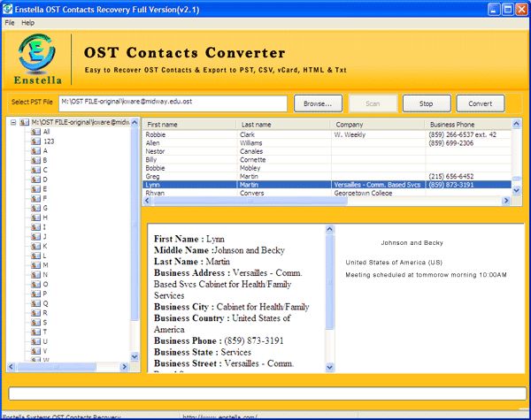Viewport: 531px width, 420px height.
Task: Click the contact icon for letter U
Action: (35, 341)
